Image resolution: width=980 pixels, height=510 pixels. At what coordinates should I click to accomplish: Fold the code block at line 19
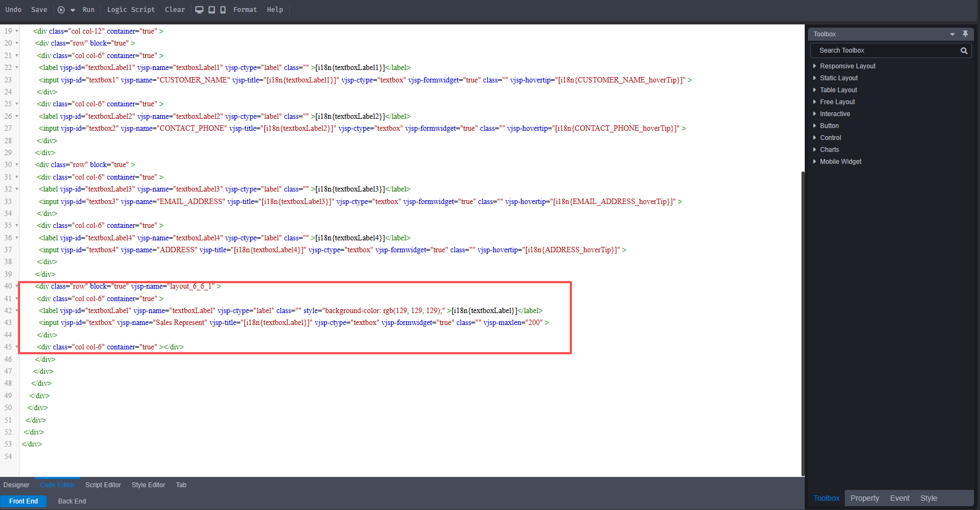tap(17, 31)
